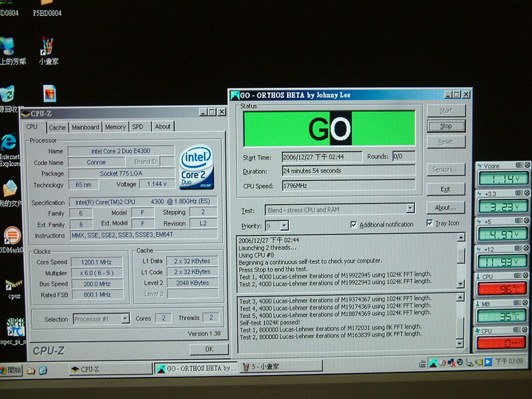
Task: Click the network icon with red X in tray
Action: pyautogui.click(x=451, y=362)
